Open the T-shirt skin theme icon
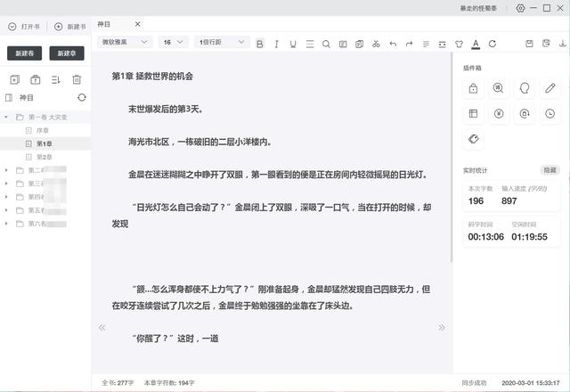 tap(459, 44)
